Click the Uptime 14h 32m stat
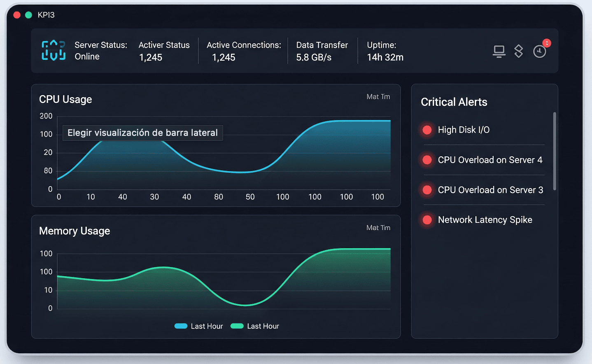The width and height of the screenshot is (592, 364). pyautogui.click(x=385, y=51)
